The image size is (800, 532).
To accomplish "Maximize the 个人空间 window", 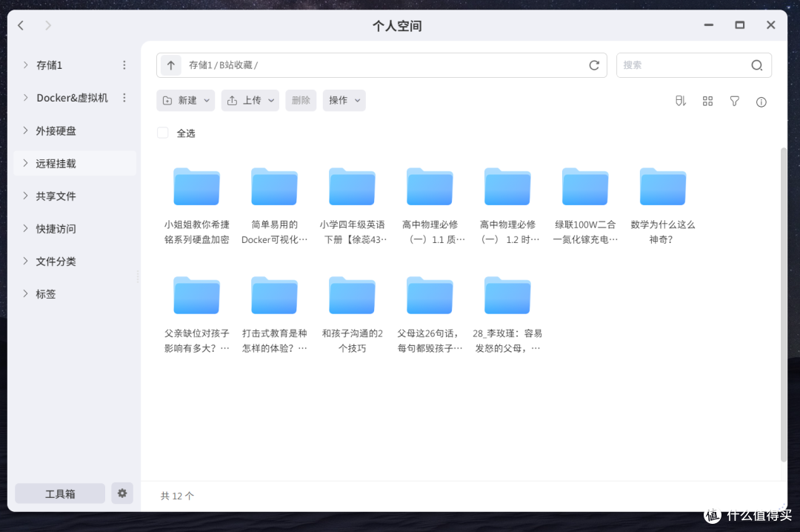I will tap(740, 25).
